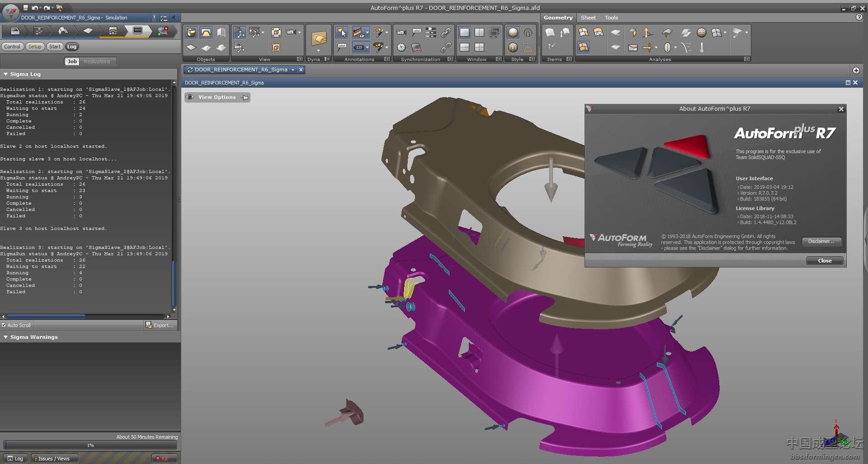Click the clock icon in Synchronization group

pyautogui.click(x=401, y=47)
